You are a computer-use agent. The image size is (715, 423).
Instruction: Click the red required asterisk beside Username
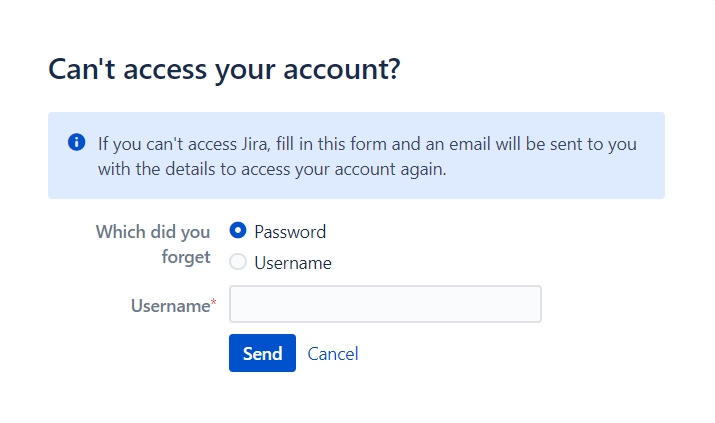pyautogui.click(x=213, y=302)
